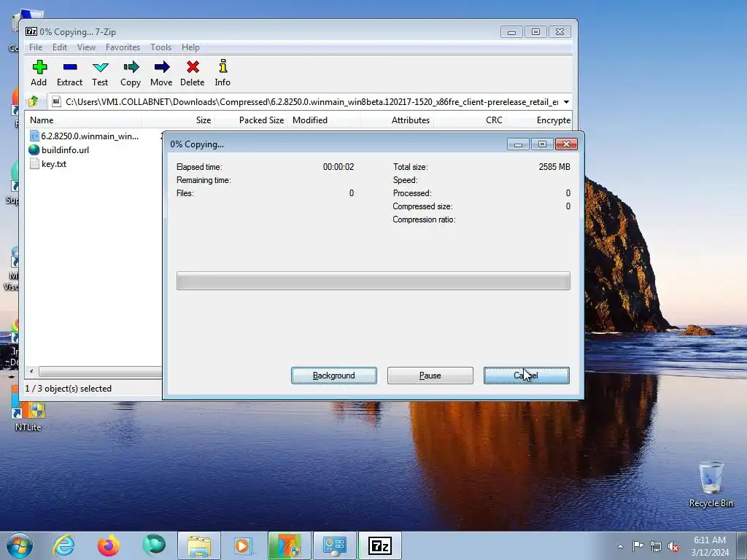Image resolution: width=747 pixels, height=560 pixels.
Task: Sort by the Packed Size column
Action: [251, 120]
